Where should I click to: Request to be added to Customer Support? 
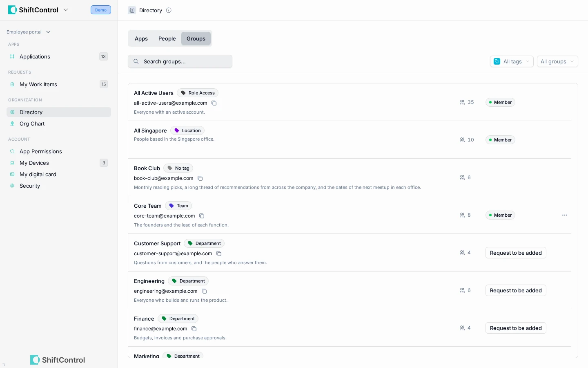[516, 253]
